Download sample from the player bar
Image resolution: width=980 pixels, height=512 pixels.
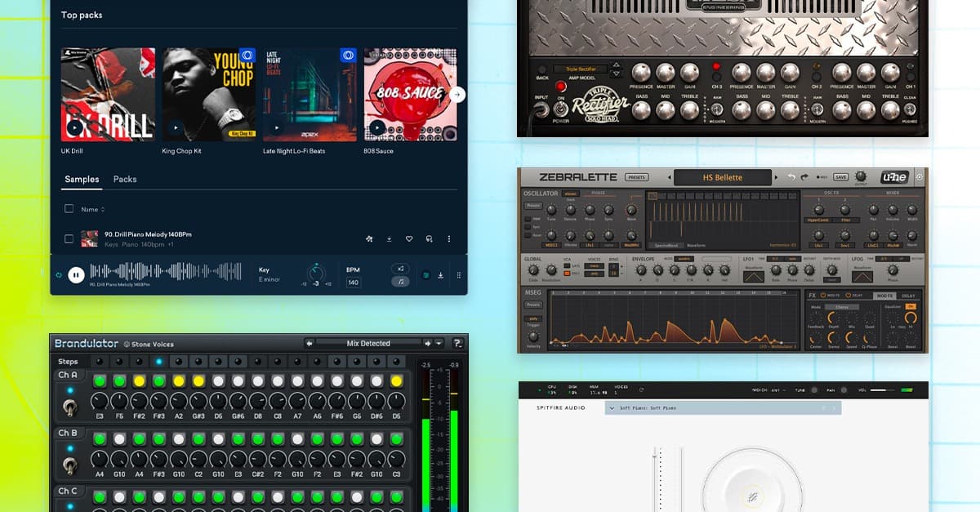[x=441, y=275]
